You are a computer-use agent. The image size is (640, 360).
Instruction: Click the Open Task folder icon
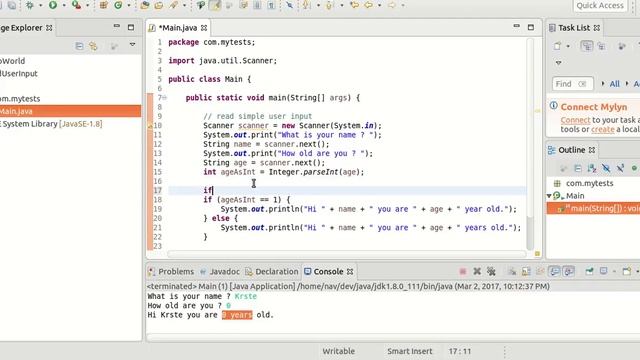pos(159,5)
